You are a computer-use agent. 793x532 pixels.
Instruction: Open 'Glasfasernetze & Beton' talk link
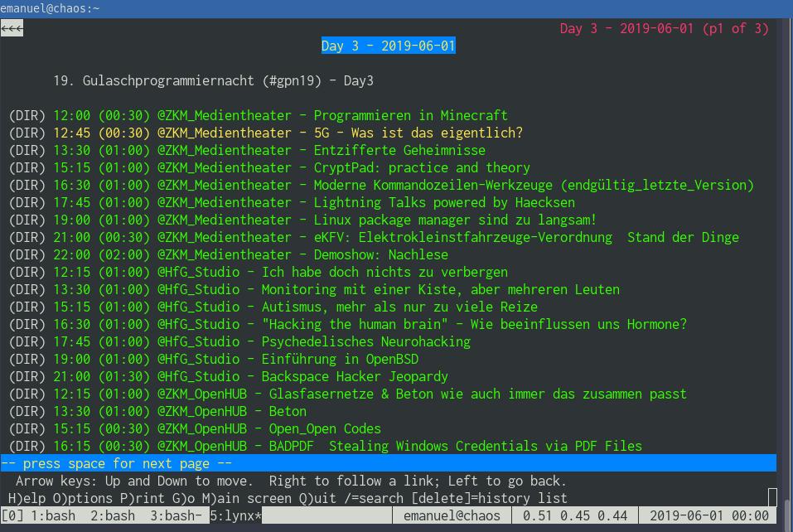point(370,394)
